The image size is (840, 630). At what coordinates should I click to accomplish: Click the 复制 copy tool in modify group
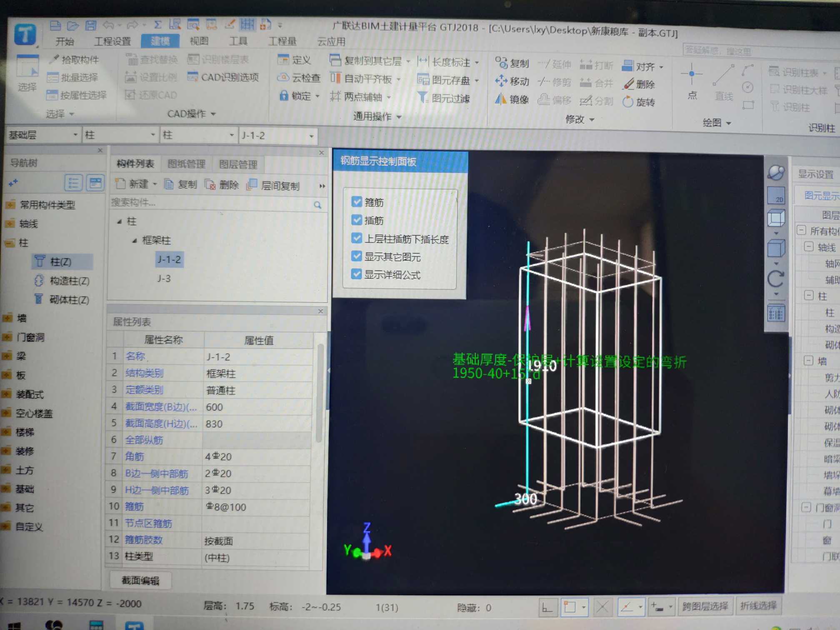click(512, 63)
